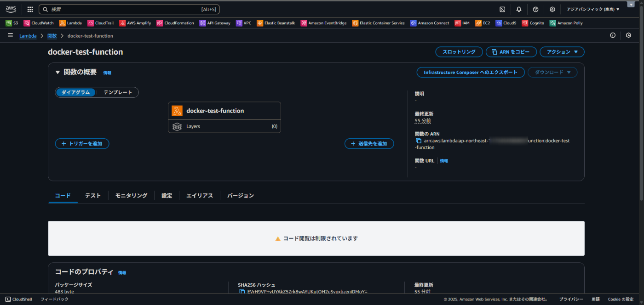Open IAM favorite shortcut
The image size is (644, 305).
point(462,23)
